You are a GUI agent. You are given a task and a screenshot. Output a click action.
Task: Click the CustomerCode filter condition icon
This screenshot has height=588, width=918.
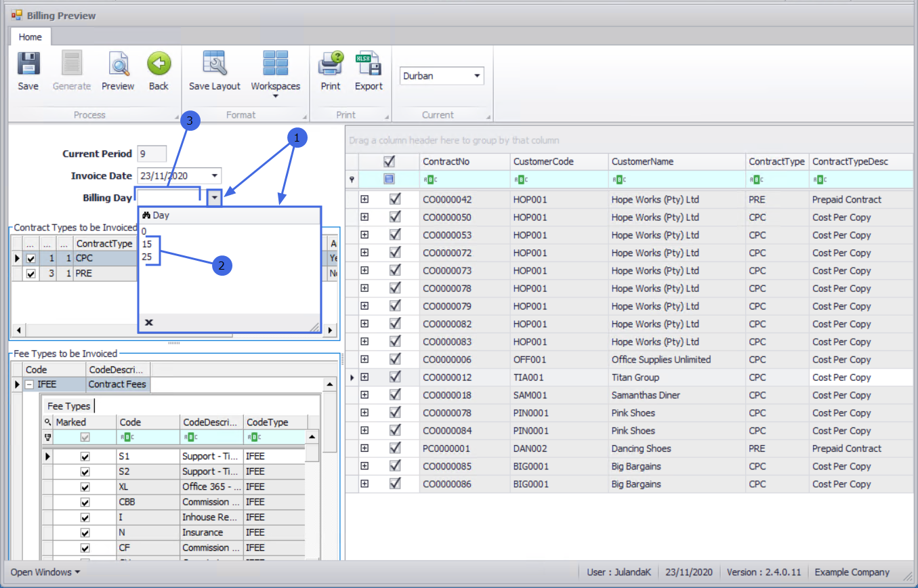pos(520,180)
